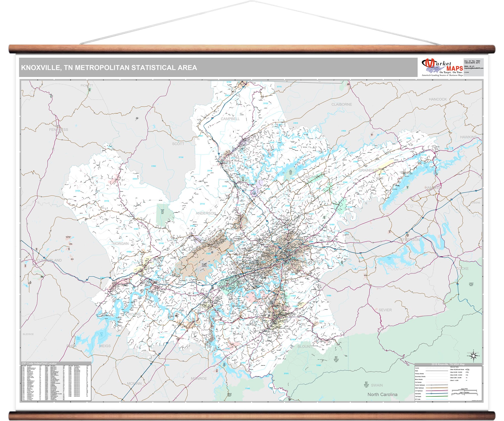Viewport: 504px width, 421px height.
Task: Click the toll free phone number text
Action: 472,63
